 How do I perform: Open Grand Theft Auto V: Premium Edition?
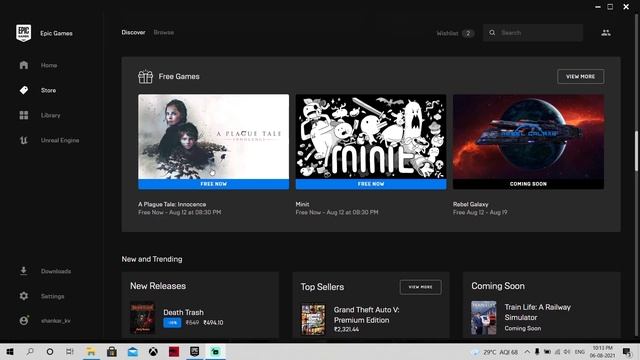pyautogui.click(x=367, y=315)
